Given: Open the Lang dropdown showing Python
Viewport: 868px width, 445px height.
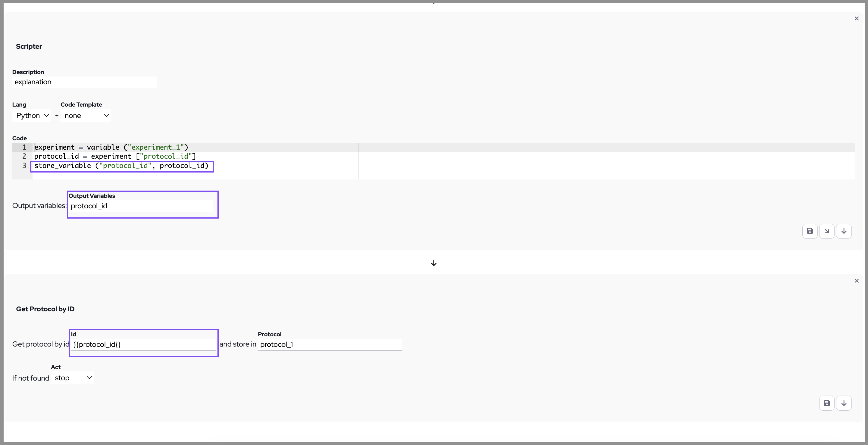Looking at the screenshot, I should pyautogui.click(x=32, y=116).
